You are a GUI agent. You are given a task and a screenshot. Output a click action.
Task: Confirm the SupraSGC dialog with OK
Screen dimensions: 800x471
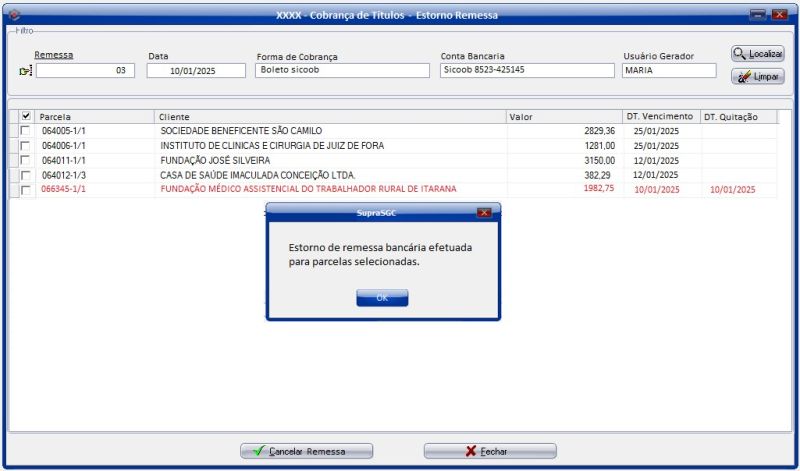click(x=382, y=298)
